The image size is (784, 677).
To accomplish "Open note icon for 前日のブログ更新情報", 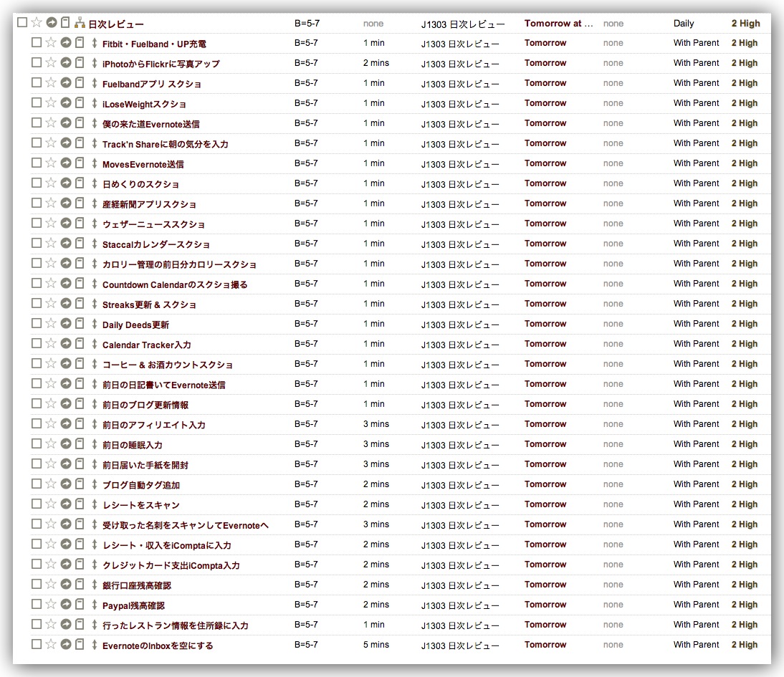I will (80, 403).
